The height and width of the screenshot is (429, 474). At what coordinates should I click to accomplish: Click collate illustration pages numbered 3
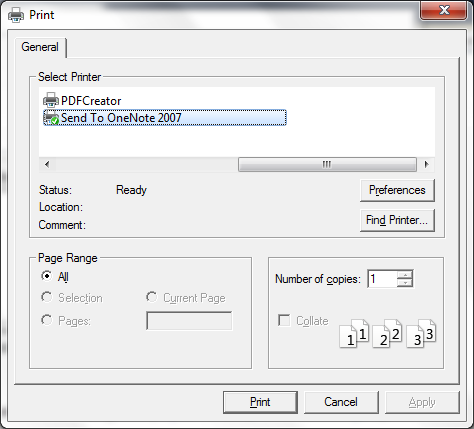pyautogui.click(x=421, y=334)
